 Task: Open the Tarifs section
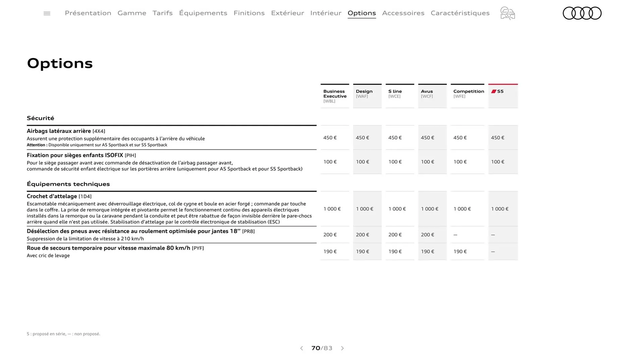coord(163,13)
